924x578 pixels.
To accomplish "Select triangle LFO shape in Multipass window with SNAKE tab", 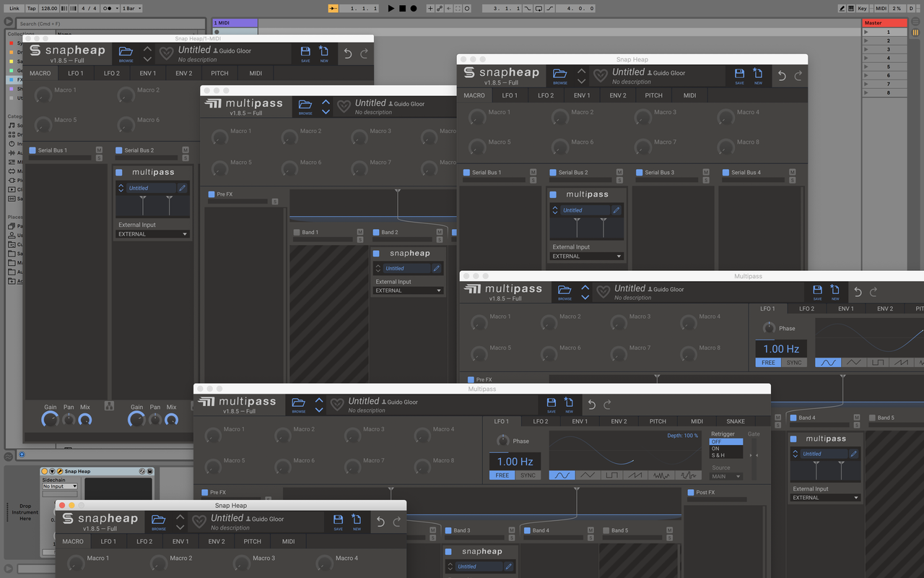I will (588, 475).
